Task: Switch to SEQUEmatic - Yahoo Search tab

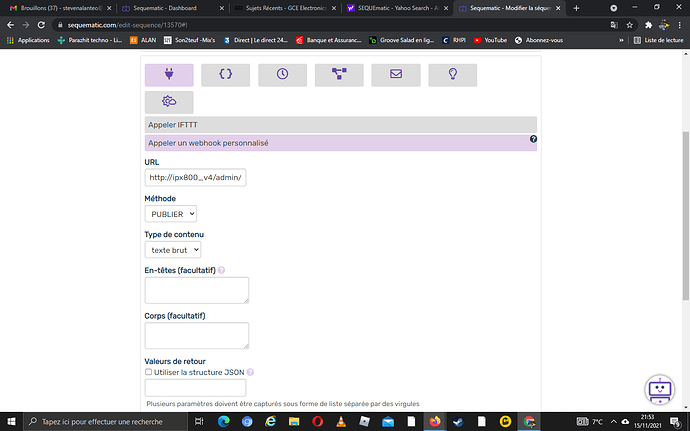Action: (394, 8)
